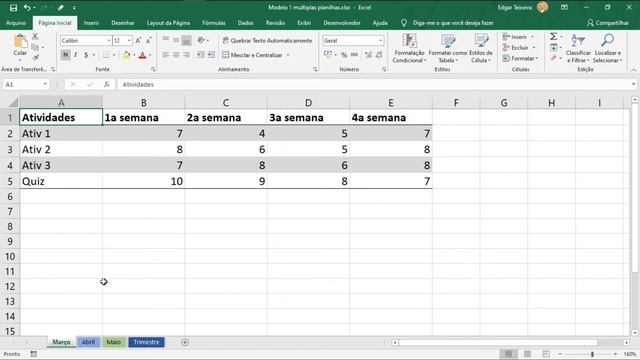Apply the fill color paint bucket

[x=127, y=55]
